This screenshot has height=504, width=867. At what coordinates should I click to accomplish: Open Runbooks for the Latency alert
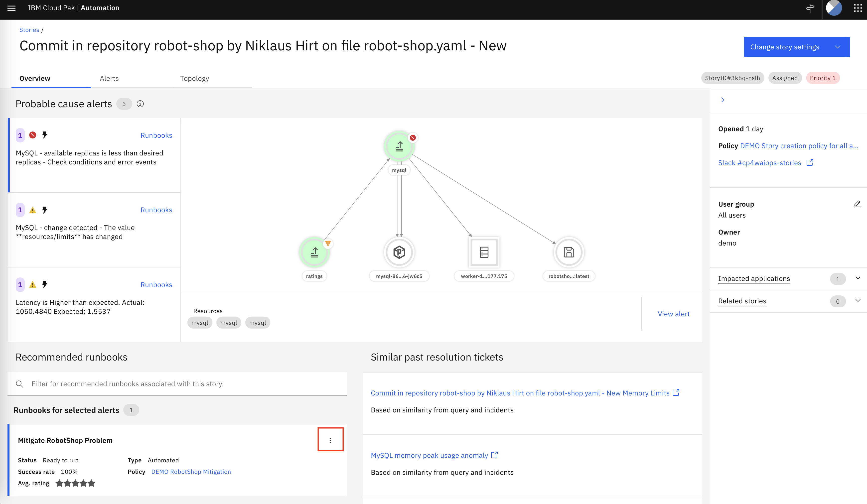pyautogui.click(x=156, y=284)
